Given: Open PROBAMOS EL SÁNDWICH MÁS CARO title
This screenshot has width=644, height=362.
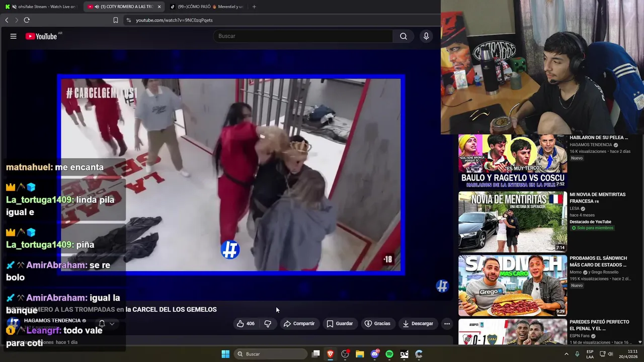Looking at the screenshot, I should pyautogui.click(x=598, y=261).
